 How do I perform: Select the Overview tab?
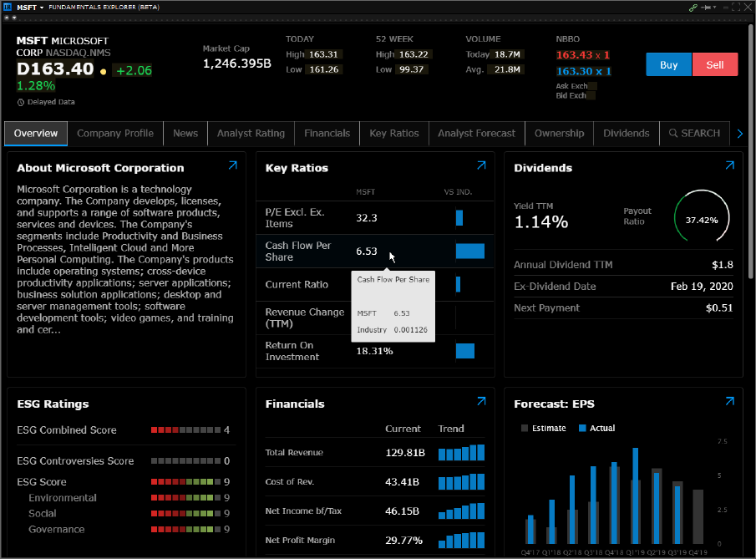click(36, 134)
